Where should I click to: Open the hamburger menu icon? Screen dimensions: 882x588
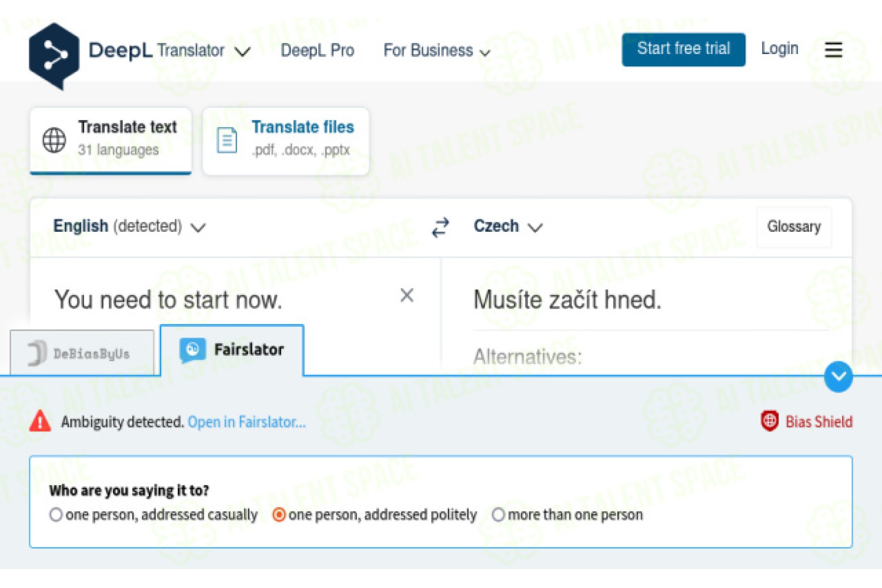coord(833,49)
